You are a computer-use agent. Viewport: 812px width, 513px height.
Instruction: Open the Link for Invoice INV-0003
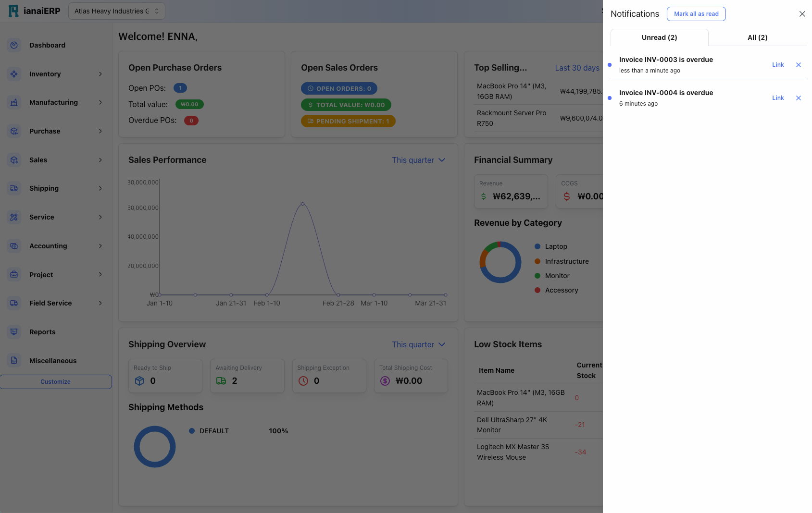point(778,65)
